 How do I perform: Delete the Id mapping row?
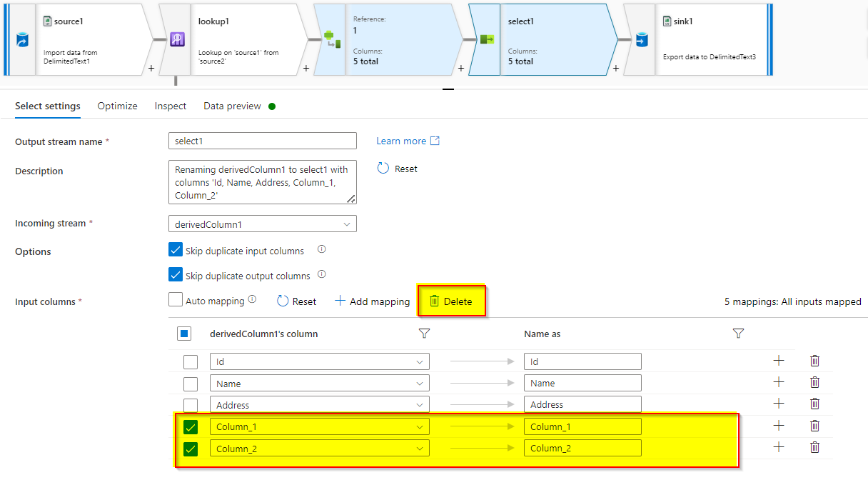click(x=814, y=361)
